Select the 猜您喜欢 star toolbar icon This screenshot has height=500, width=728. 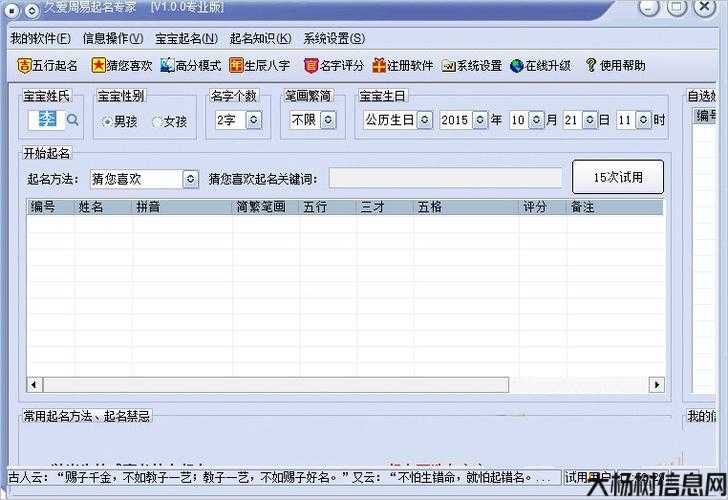[x=98, y=65]
